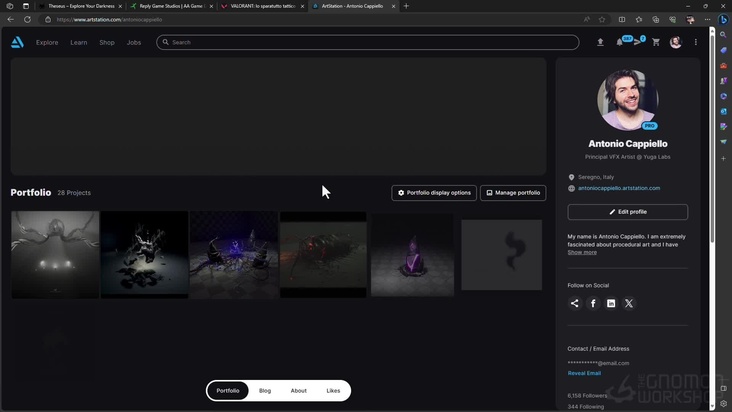Viewport: 732px width, 412px height.
Task: Click the ArtStation logo icon
Action: [x=17, y=42]
